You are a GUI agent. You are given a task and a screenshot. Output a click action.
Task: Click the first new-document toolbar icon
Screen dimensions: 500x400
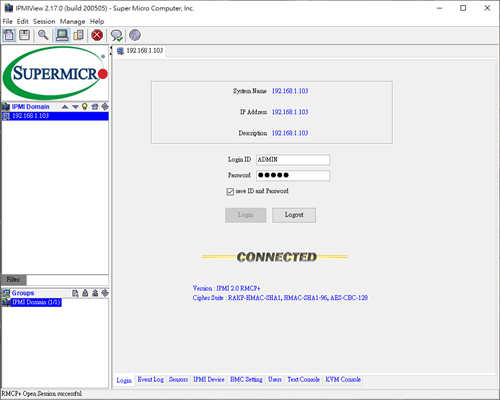tap(9, 35)
